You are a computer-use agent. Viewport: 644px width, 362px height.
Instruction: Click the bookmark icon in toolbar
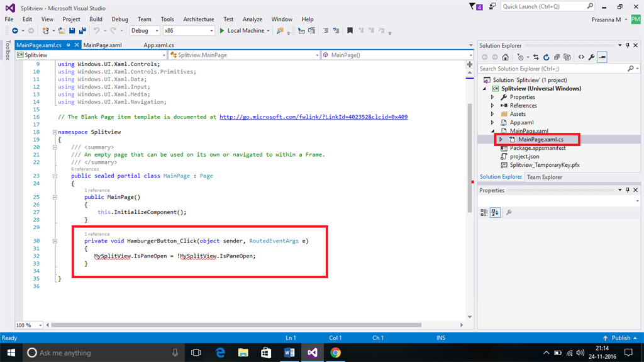350,30
